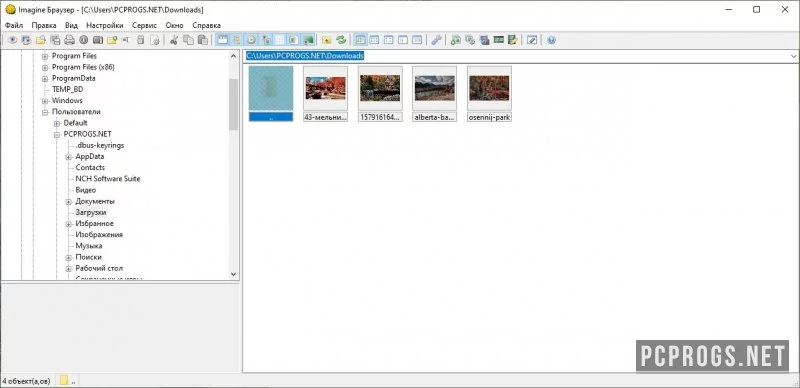The width and height of the screenshot is (800, 388).
Task: Toggle the green picture highlighted toolbar button
Action: click(x=308, y=40)
